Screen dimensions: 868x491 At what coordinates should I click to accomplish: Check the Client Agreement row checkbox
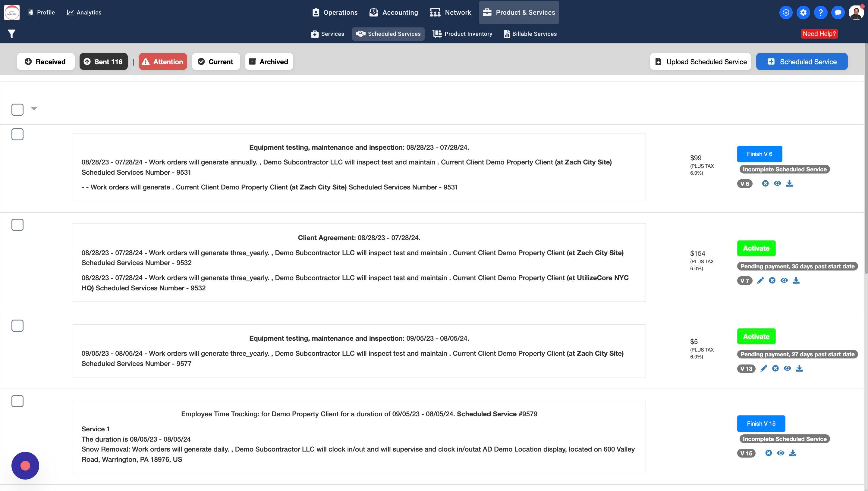(x=17, y=225)
